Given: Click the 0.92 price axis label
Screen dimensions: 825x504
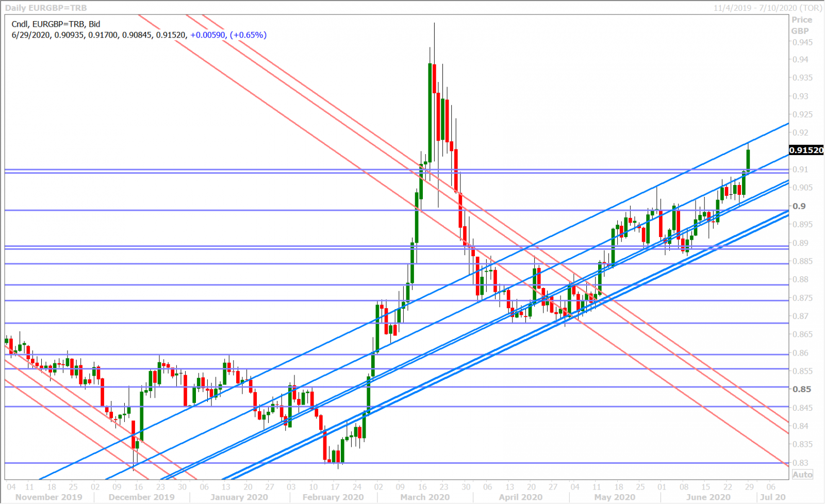Looking at the screenshot, I should 800,133.
